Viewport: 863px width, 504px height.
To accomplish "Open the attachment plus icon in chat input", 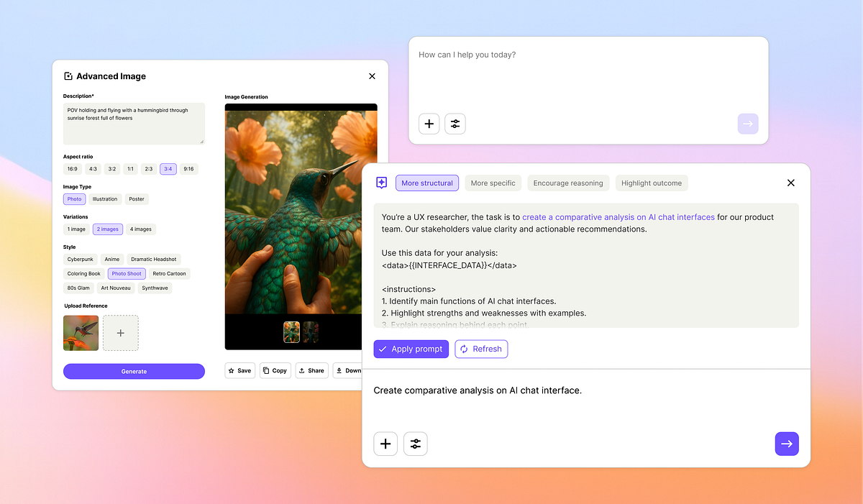I will 385,444.
